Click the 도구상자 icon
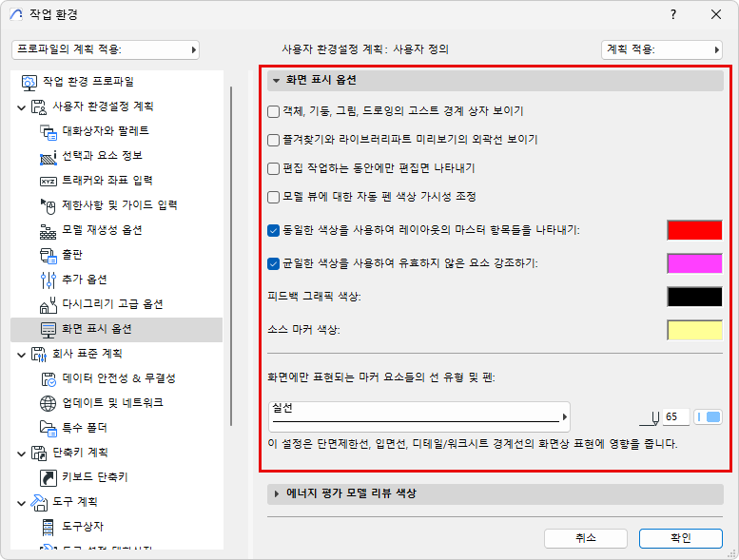 click(x=49, y=527)
